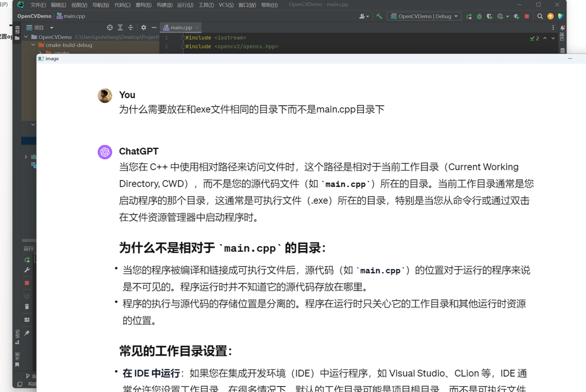Open the user account dropdown in toolbar

pyautogui.click(x=364, y=17)
